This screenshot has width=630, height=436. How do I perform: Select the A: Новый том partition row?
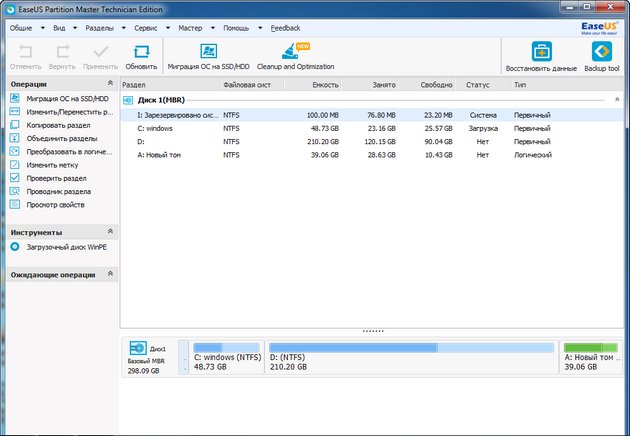click(372, 155)
